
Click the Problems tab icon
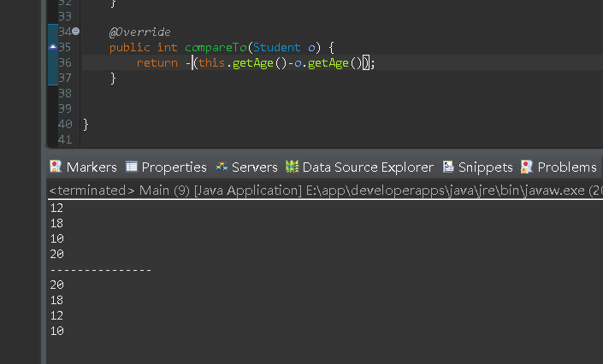527,167
